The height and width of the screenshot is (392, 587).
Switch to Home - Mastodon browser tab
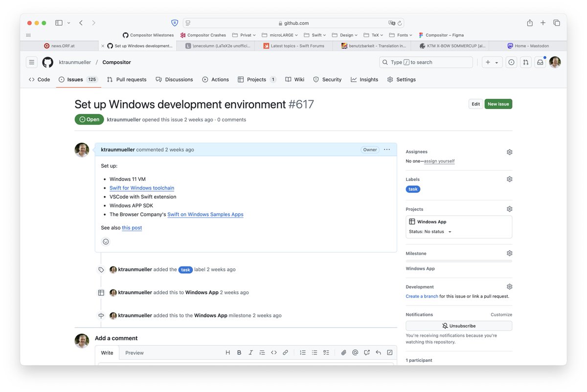point(528,46)
